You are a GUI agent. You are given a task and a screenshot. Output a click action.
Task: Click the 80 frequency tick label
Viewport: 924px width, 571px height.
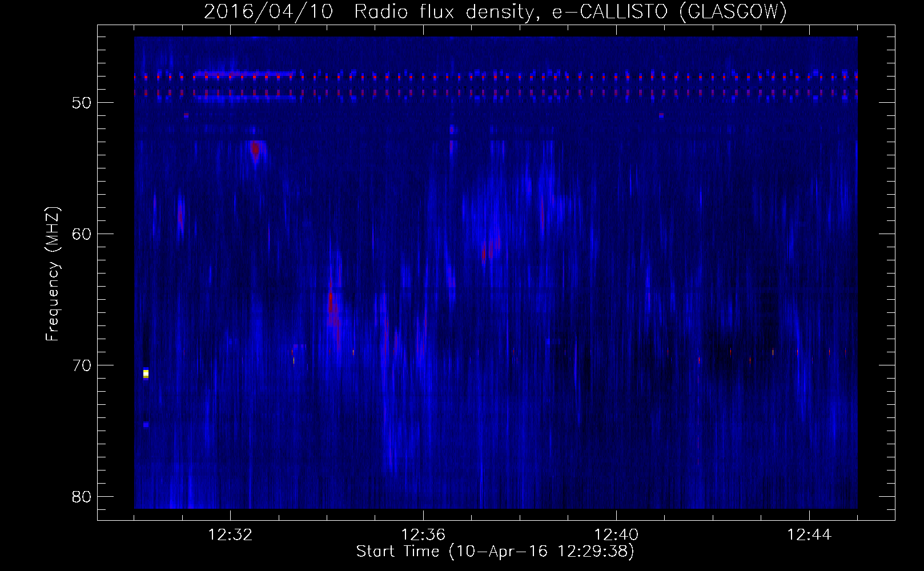(82, 497)
